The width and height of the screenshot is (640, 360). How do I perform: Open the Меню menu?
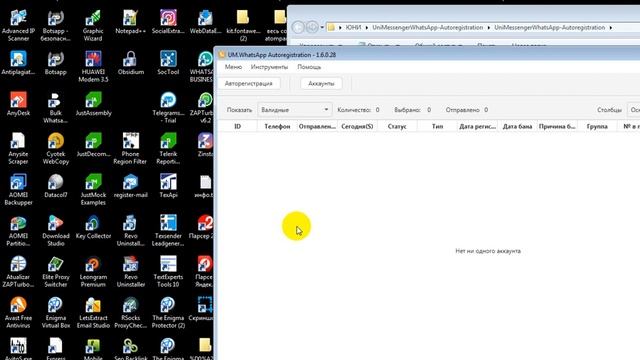point(233,67)
